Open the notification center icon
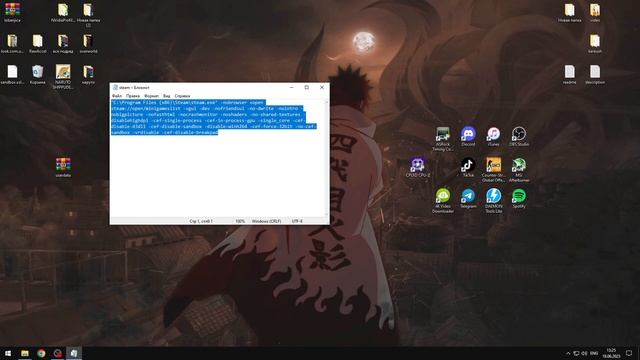This screenshot has height=360, width=640. tap(629, 353)
